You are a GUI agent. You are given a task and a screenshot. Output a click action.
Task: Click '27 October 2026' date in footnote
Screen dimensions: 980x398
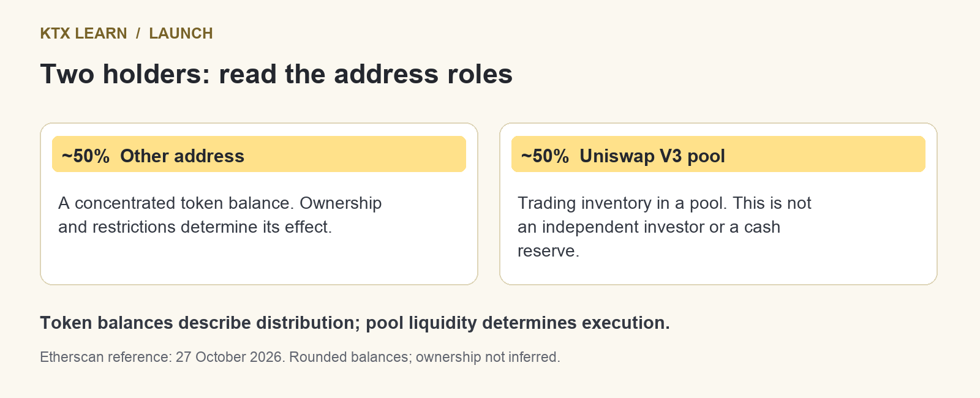(x=230, y=357)
